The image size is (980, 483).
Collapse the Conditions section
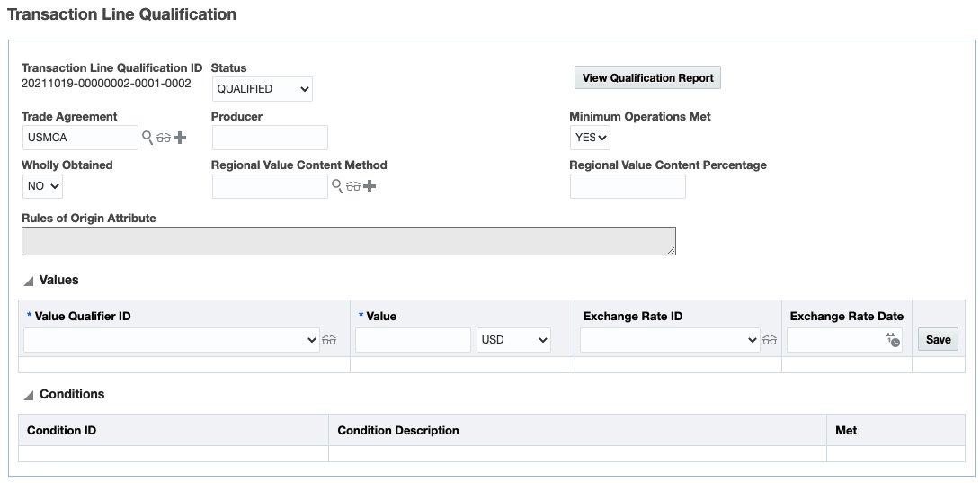(x=29, y=395)
